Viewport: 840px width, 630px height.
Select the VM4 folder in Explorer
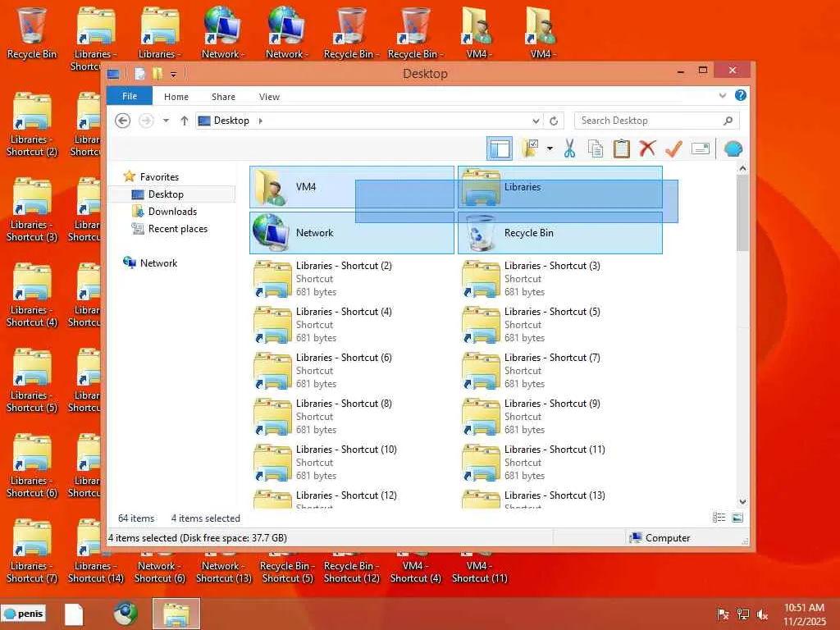pyautogui.click(x=351, y=187)
